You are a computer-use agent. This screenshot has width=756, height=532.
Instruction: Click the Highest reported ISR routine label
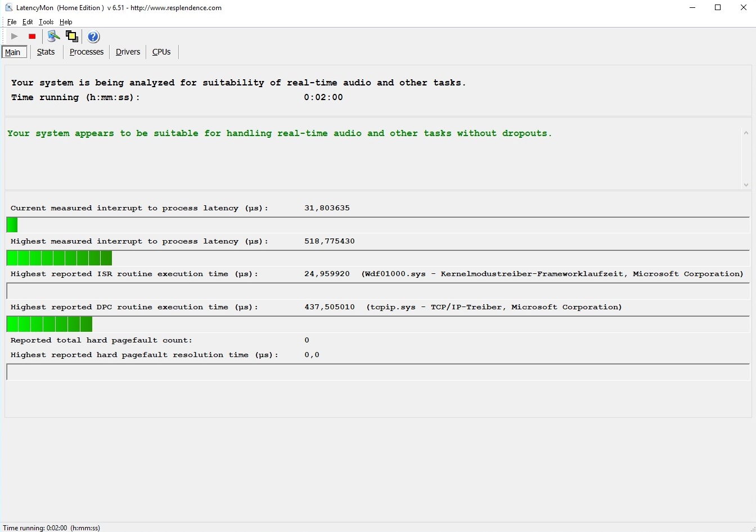[134, 274]
